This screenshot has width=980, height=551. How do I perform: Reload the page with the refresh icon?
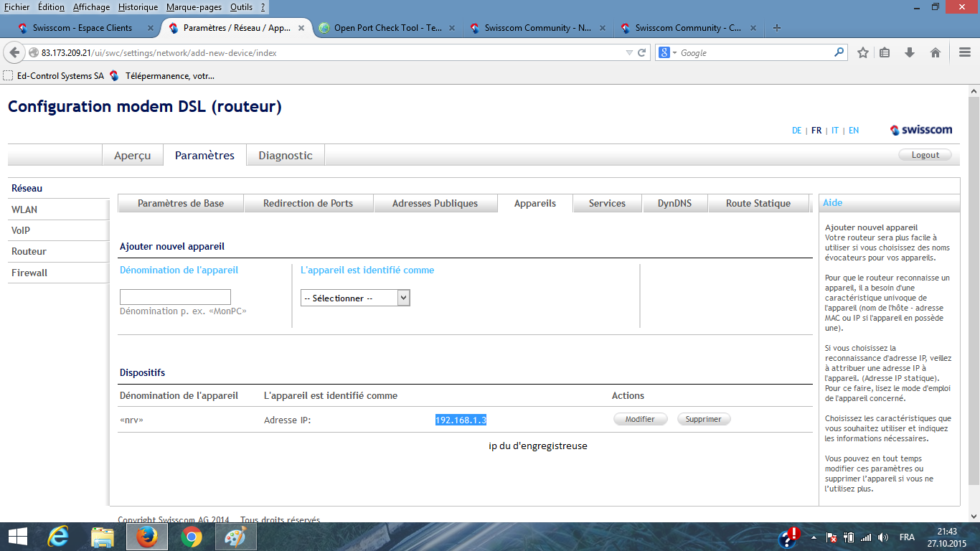click(x=642, y=52)
